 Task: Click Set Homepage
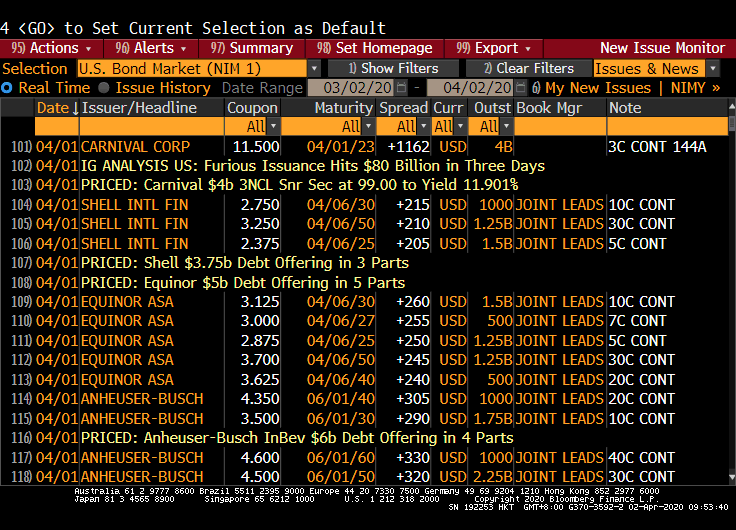(x=374, y=48)
